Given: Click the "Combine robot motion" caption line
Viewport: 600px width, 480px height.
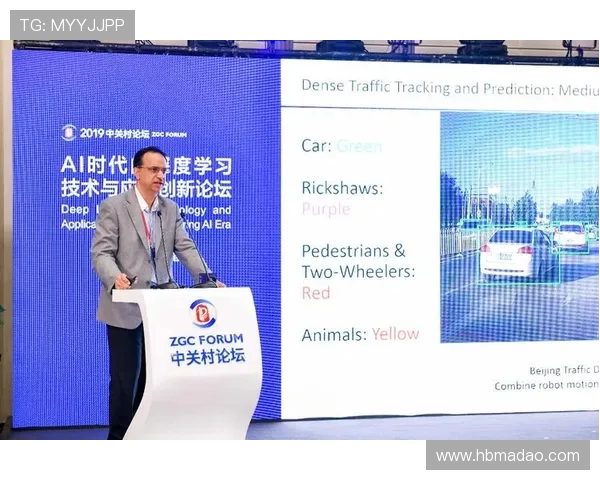Looking at the screenshot, I should point(546,385).
